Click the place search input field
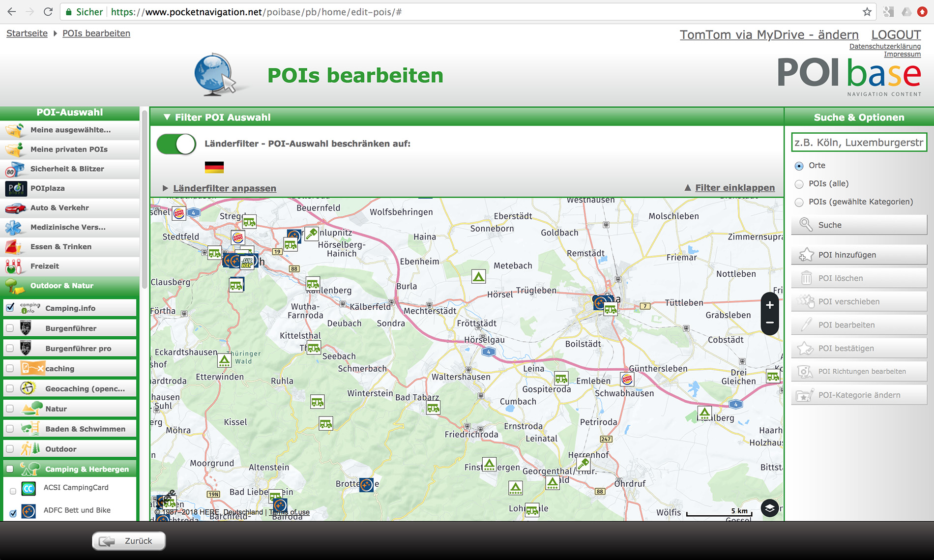Screen dimensions: 934x560 (x=858, y=143)
